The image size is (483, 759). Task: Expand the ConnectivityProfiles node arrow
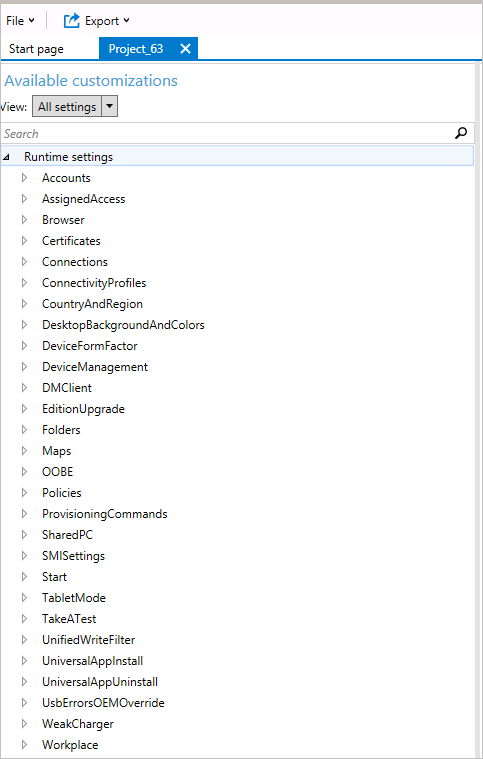click(24, 283)
